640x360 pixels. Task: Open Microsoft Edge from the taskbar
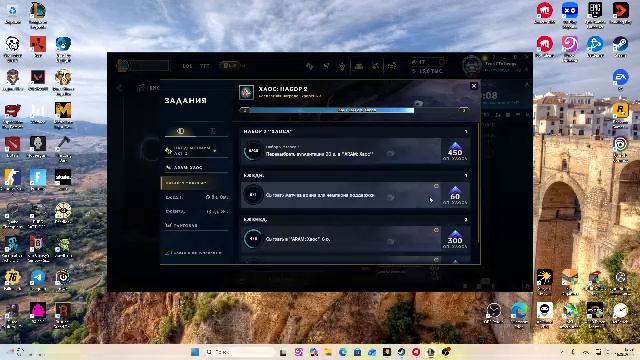pos(342,352)
